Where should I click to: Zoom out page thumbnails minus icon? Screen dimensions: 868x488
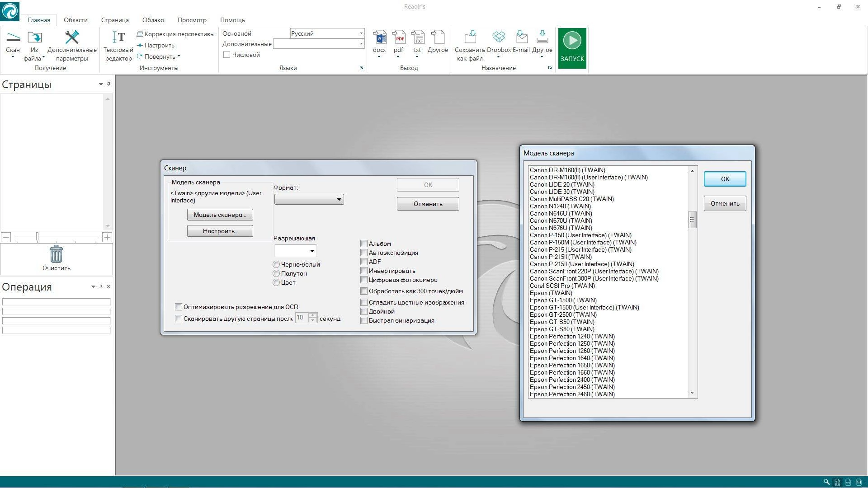6,237
